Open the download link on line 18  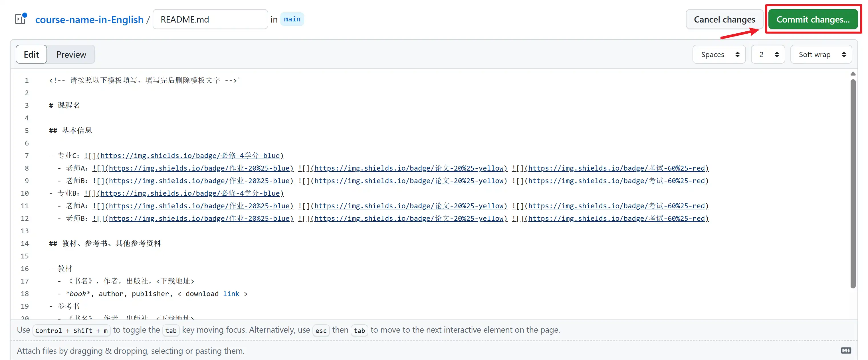pos(231,293)
